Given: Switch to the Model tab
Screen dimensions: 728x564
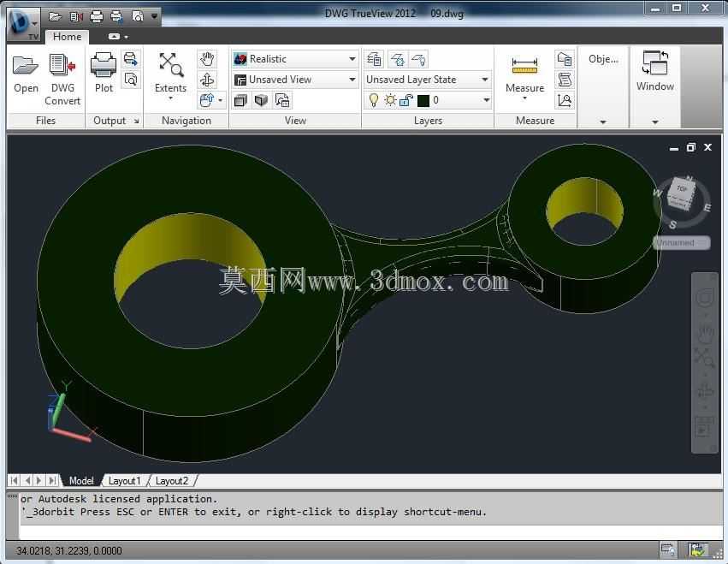Looking at the screenshot, I should coord(80,481).
